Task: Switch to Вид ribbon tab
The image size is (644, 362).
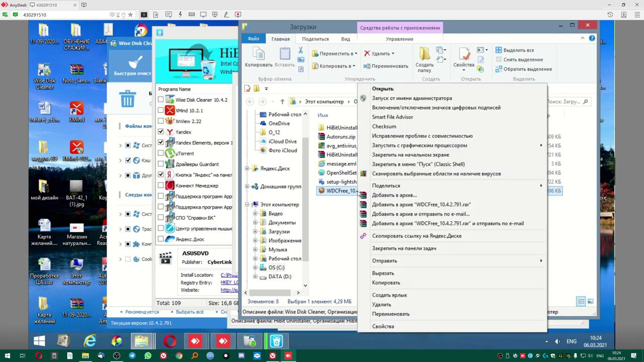Action: pos(346,39)
